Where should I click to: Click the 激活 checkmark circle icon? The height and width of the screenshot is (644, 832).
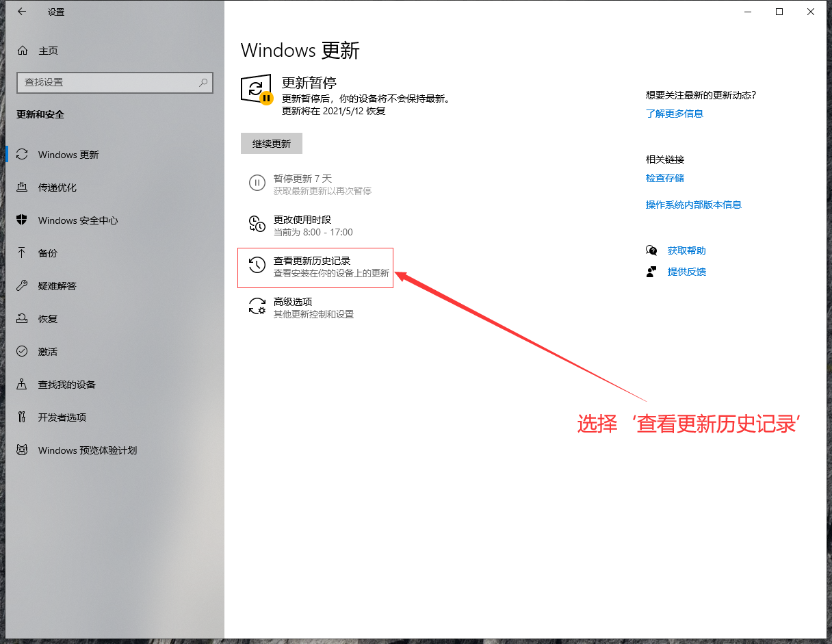23,352
